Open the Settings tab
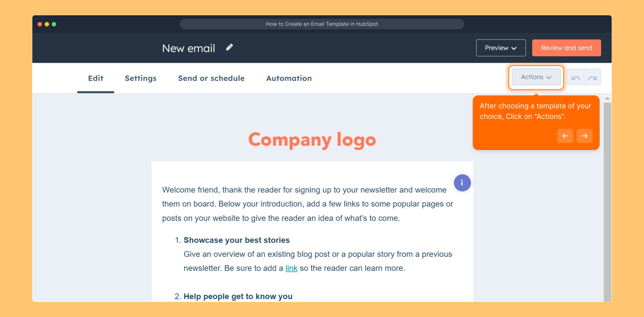The height and width of the screenshot is (317, 644). [x=140, y=78]
